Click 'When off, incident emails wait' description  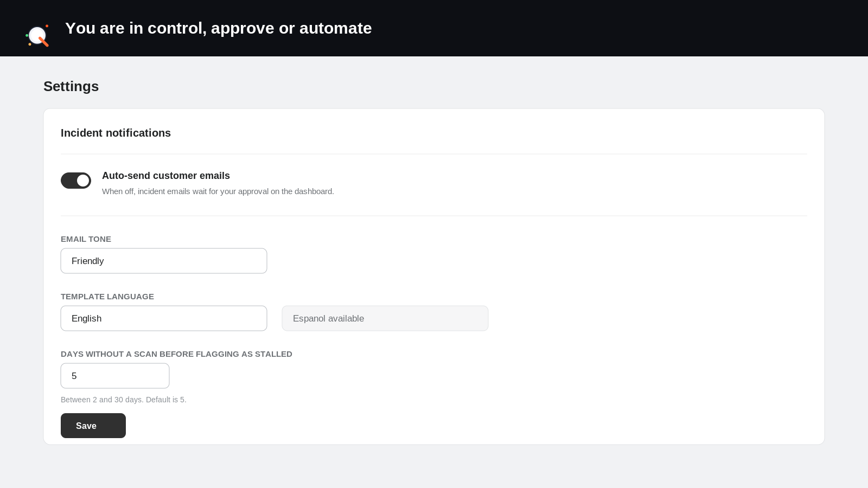click(218, 191)
